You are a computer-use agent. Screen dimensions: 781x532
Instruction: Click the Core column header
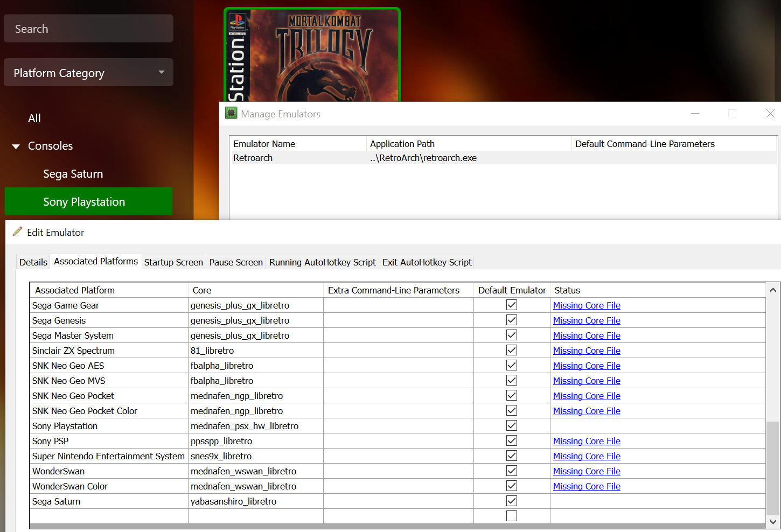click(256, 290)
